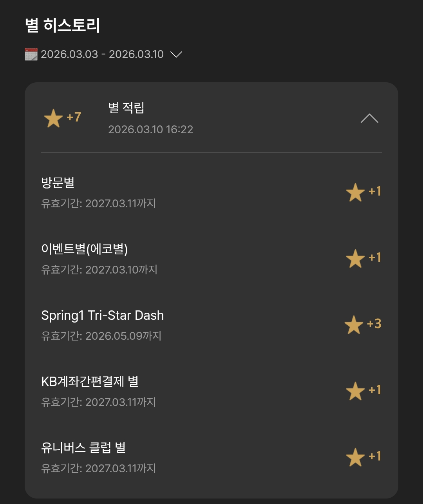
Task: Click the 별 히스토리 page title
Action: coord(63,25)
